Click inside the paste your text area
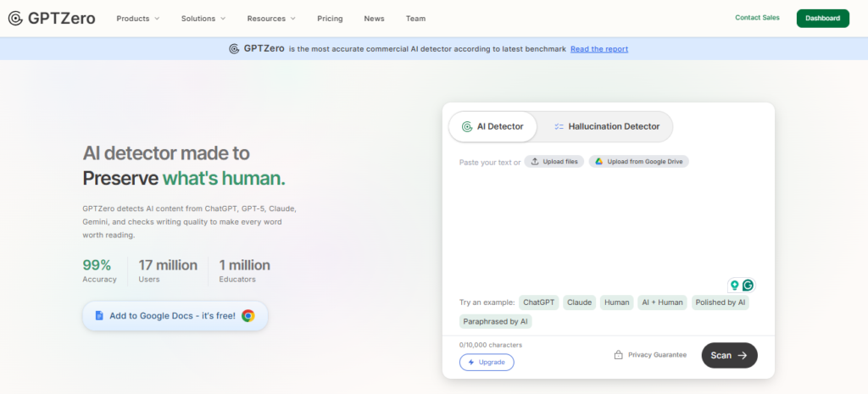The height and width of the screenshot is (394, 868). click(608, 225)
